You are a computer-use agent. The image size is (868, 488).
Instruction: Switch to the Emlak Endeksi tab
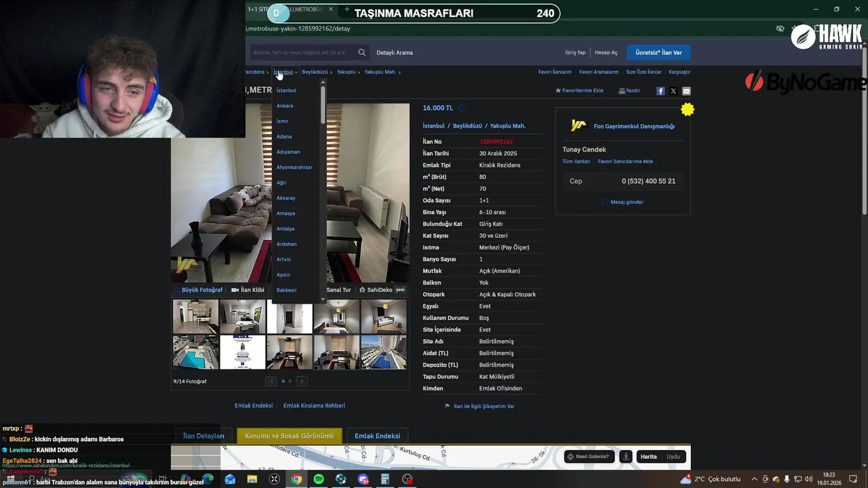point(377,436)
